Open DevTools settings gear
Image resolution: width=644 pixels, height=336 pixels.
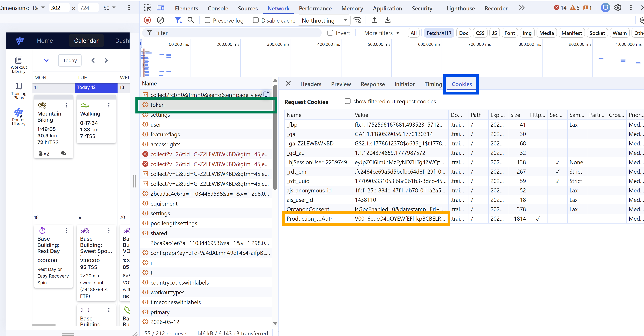pos(618,8)
